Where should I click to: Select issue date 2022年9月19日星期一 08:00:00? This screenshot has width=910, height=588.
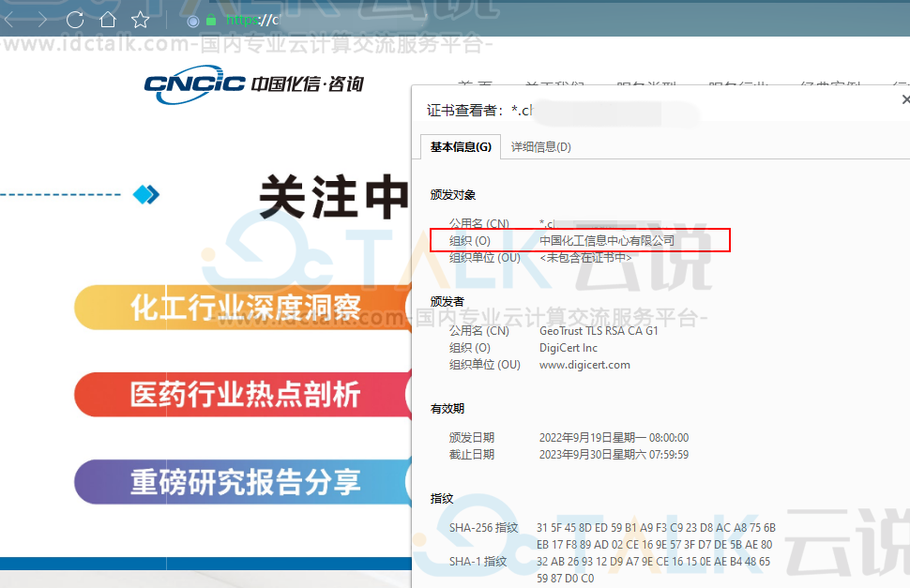(x=614, y=438)
